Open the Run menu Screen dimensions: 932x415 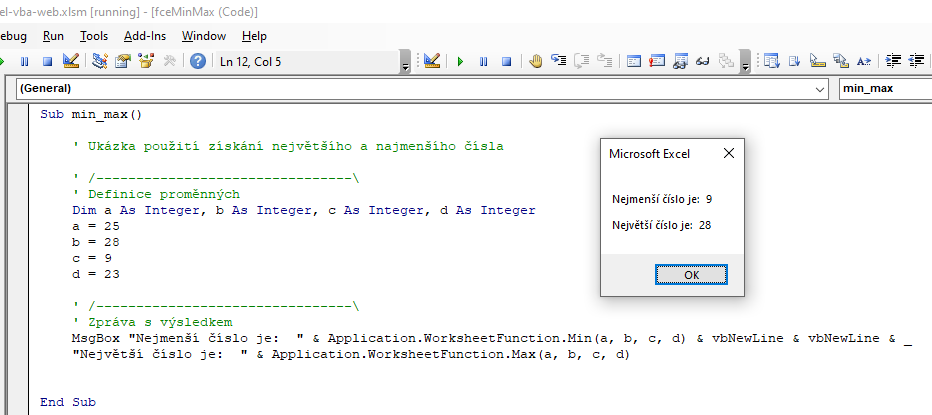click(x=53, y=36)
